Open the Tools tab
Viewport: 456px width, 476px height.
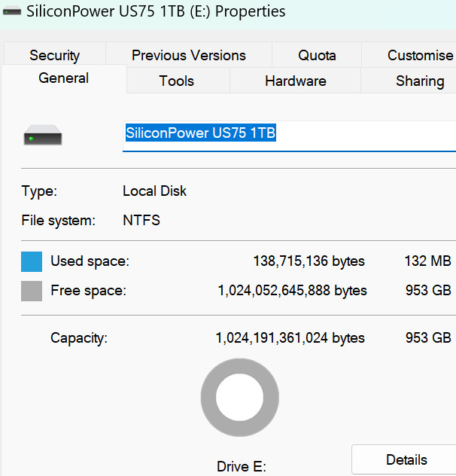point(177,81)
